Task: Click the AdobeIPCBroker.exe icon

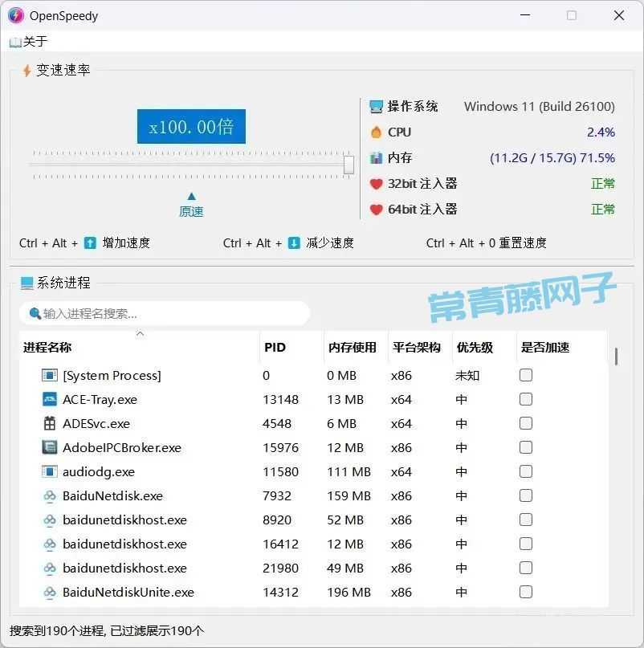Action: [x=50, y=447]
